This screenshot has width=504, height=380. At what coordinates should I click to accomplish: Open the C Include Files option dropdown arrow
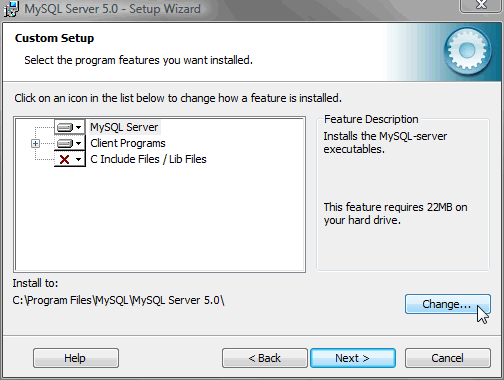pyautogui.click(x=79, y=159)
